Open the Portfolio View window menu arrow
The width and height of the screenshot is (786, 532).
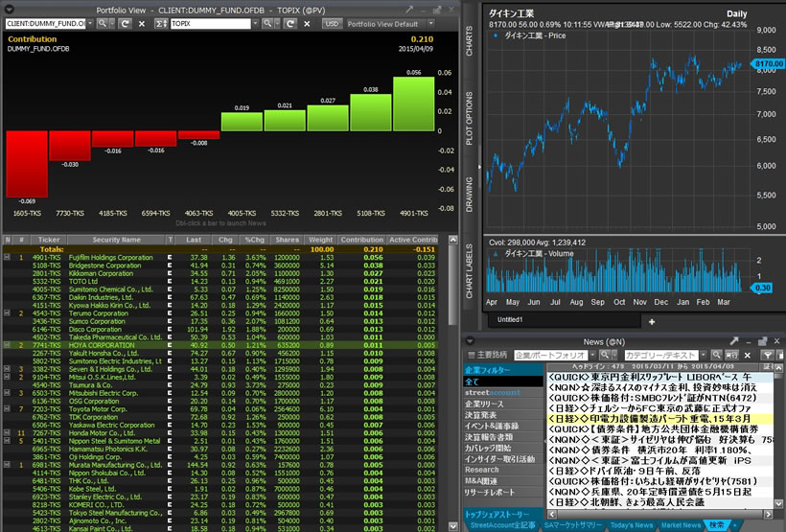9,9
